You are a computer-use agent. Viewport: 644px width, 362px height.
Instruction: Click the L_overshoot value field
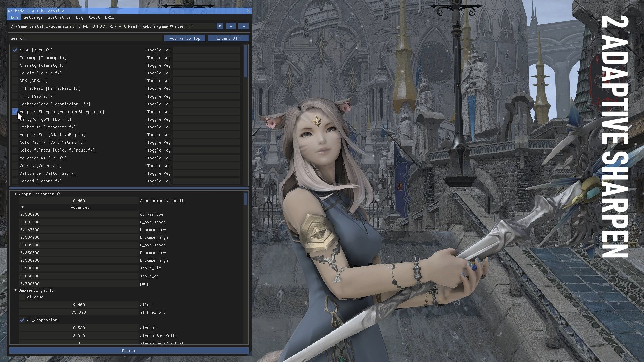(x=79, y=222)
